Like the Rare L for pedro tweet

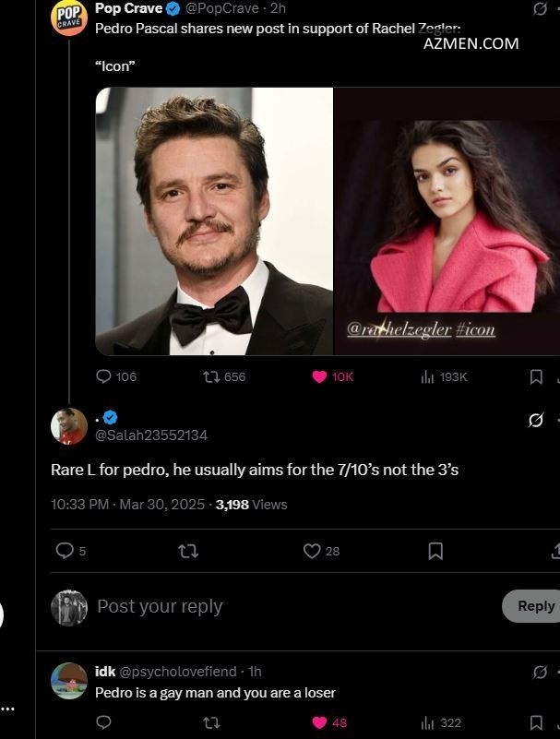coord(312,551)
